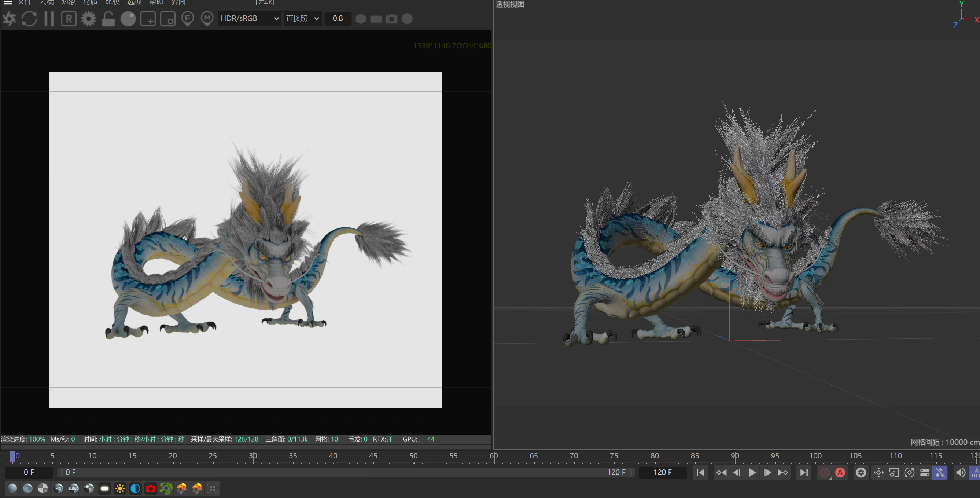Click the timeline playhead at frame 0
Viewport: 980px width, 498px height.
click(12, 457)
